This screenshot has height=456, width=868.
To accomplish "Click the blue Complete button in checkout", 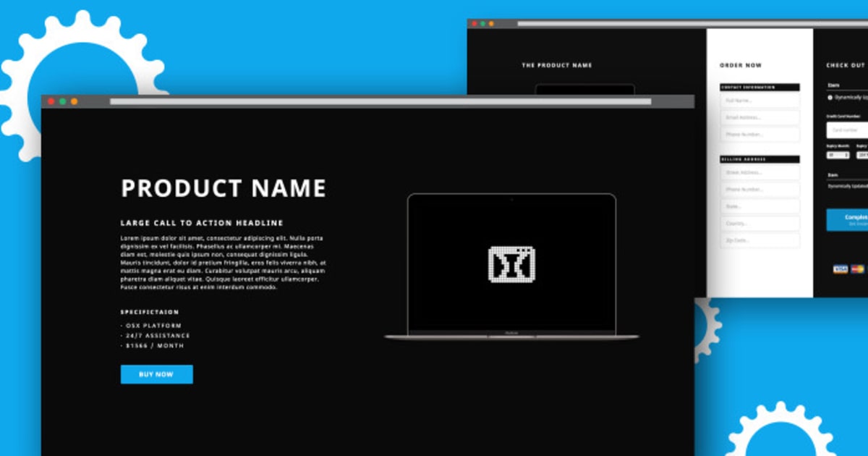I will tap(847, 219).
